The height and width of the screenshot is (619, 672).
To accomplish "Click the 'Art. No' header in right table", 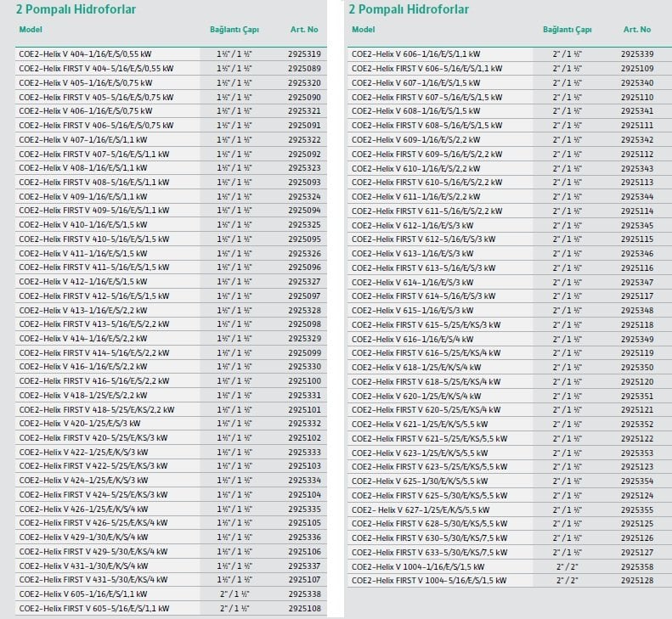I will [x=637, y=30].
